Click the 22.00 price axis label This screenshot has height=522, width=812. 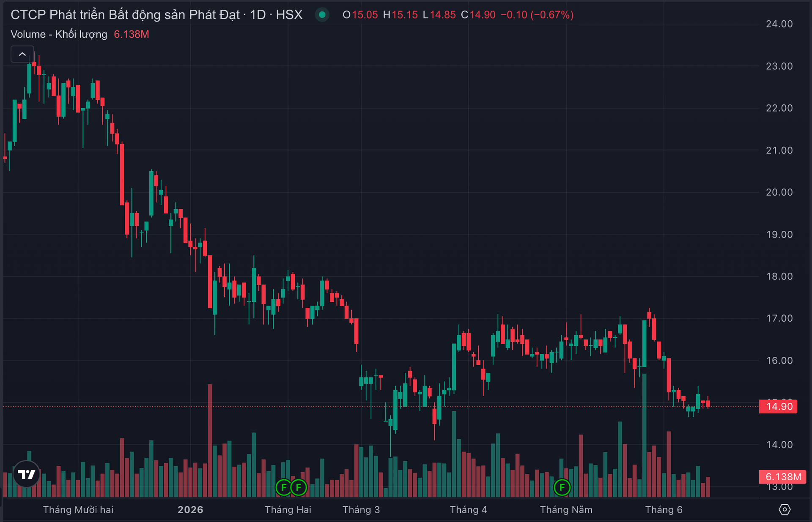[x=779, y=108]
